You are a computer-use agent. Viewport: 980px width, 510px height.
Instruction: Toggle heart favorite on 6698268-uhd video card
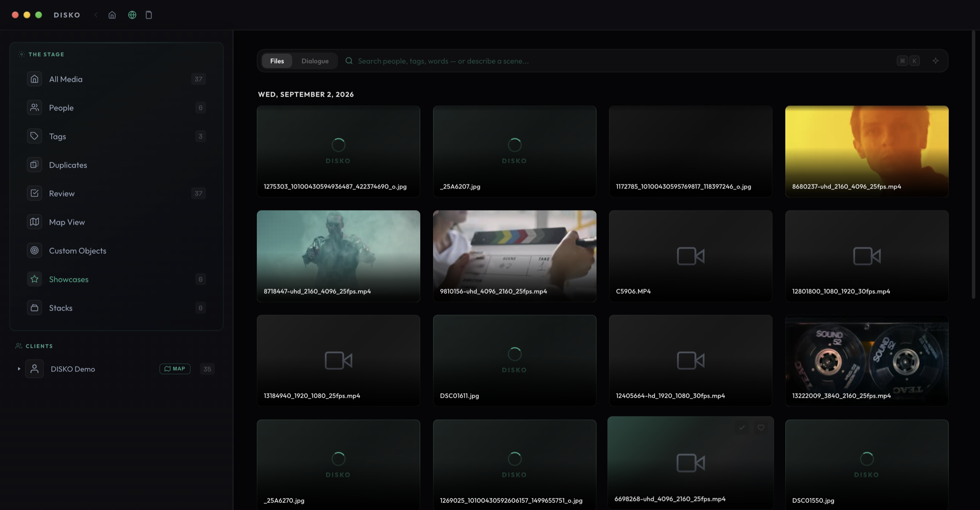coord(761,428)
